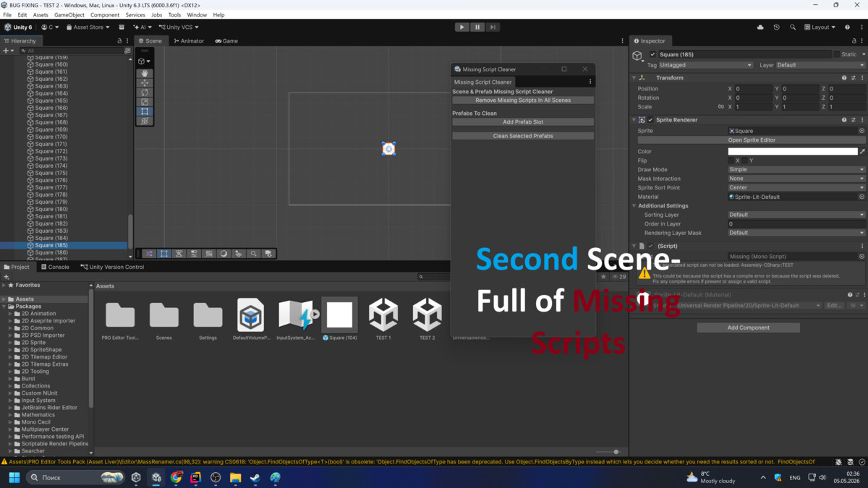
Task: Open the Component menu
Action: coord(105,14)
